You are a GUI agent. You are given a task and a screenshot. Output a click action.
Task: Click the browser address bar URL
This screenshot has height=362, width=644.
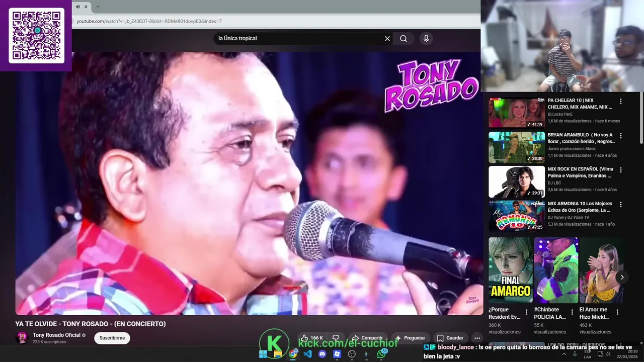pyautogui.click(x=149, y=21)
